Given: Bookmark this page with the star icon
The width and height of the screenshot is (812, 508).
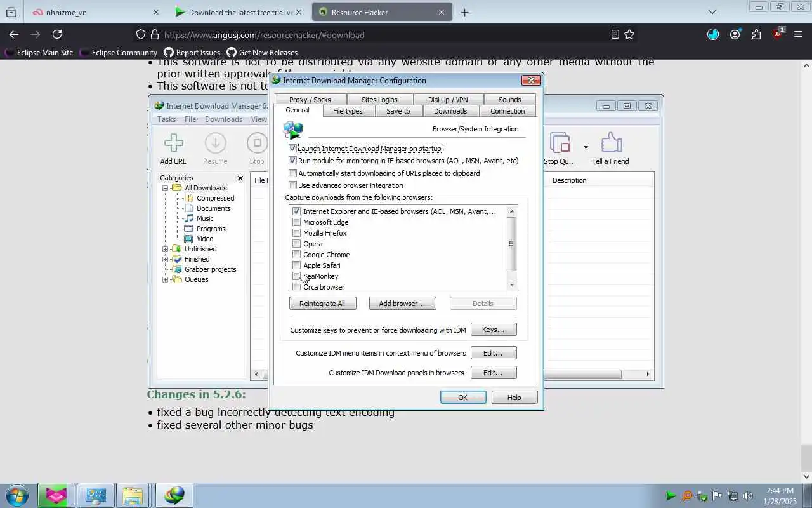Looking at the screenshot, I should (629, 35).
